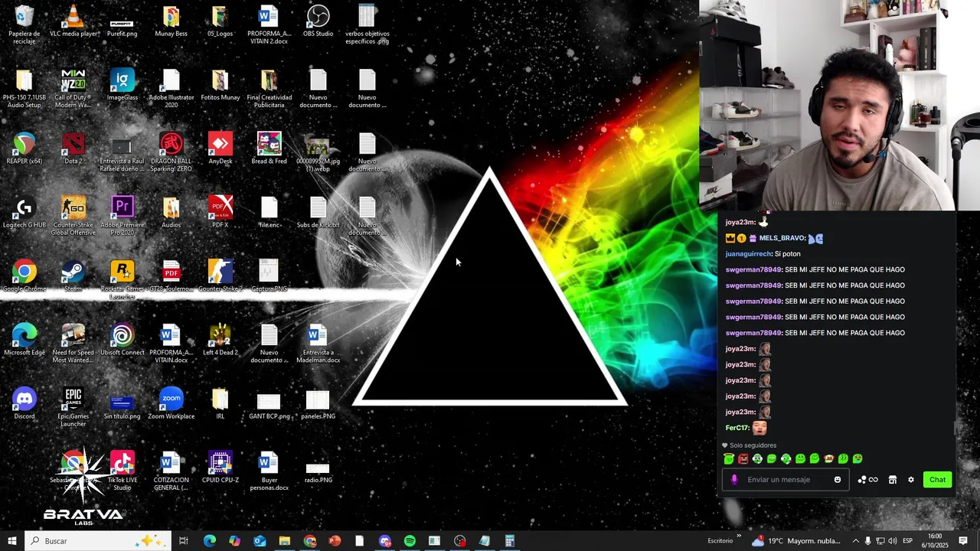Select the ImageGlass desktop icon
This screenshot has height=551, width=980.
122,85
